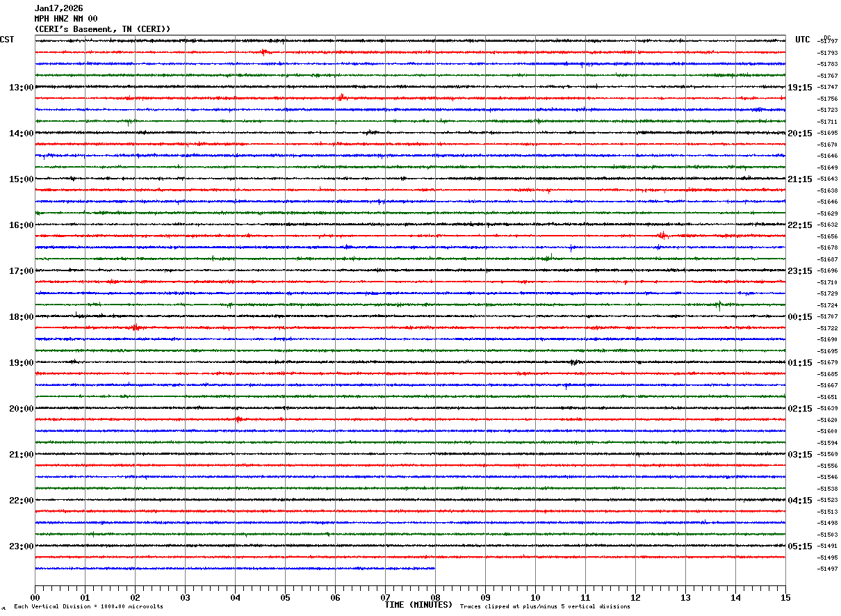Select the DC offset value -51638
841x616 pixels.
pos(828,191)
